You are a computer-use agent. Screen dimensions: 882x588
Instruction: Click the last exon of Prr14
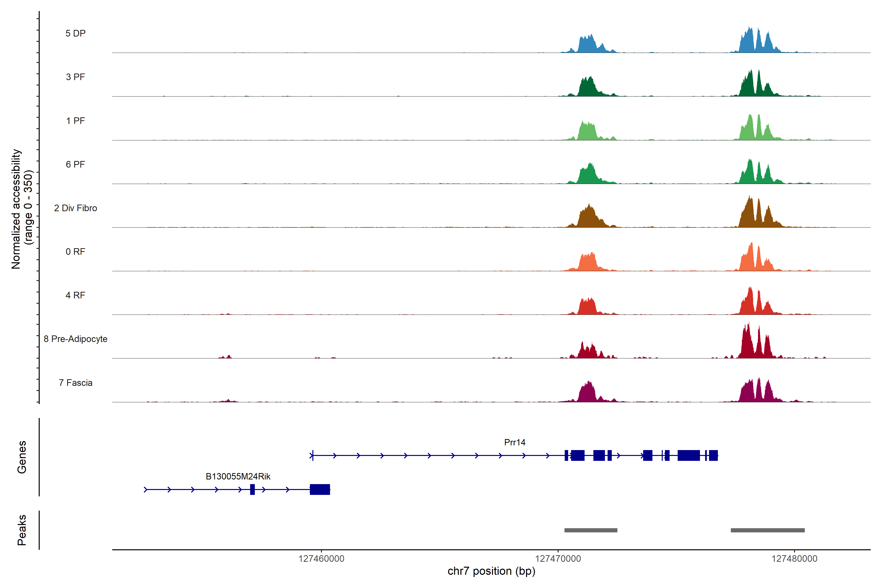coord(713,455)
